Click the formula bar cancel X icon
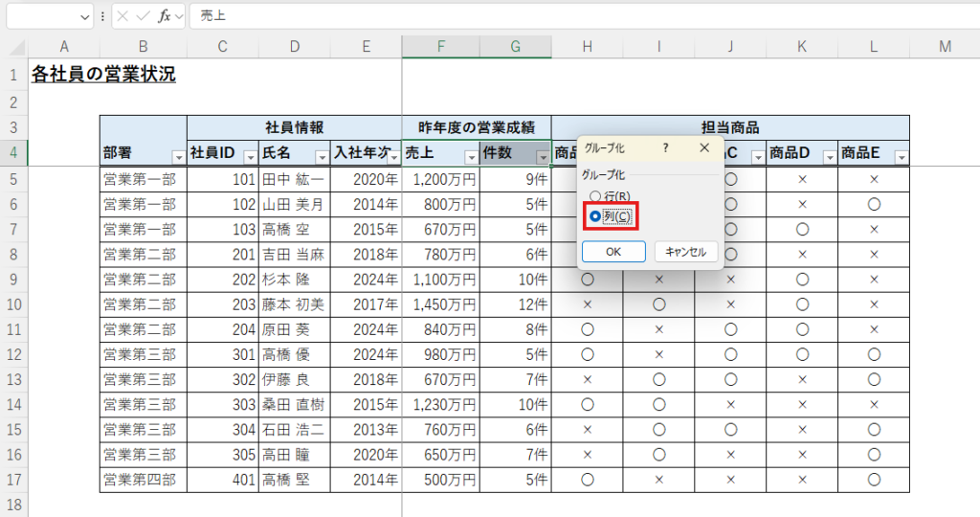This screenshot has width=980, height=517. point(123,16)
